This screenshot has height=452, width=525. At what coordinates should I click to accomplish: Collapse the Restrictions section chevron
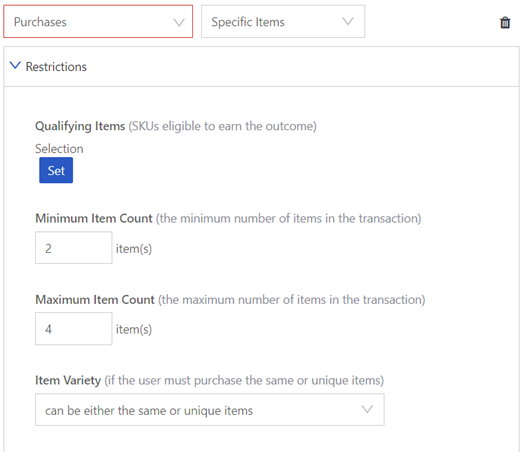(15, 65)
